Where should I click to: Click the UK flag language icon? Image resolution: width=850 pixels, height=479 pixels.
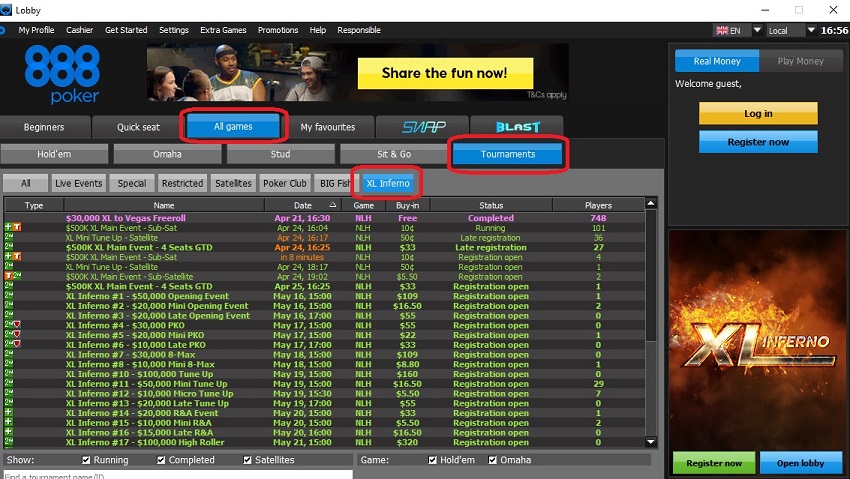[722, 30]
